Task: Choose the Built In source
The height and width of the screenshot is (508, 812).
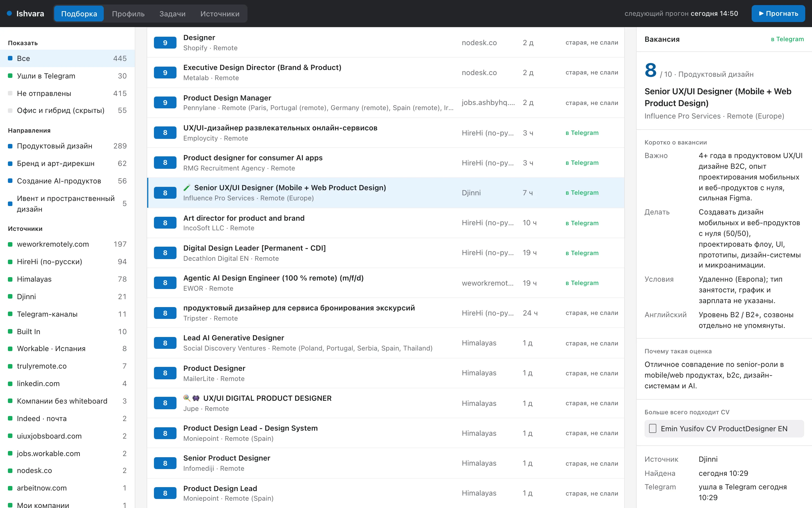Action: click(x=67, y=332)
